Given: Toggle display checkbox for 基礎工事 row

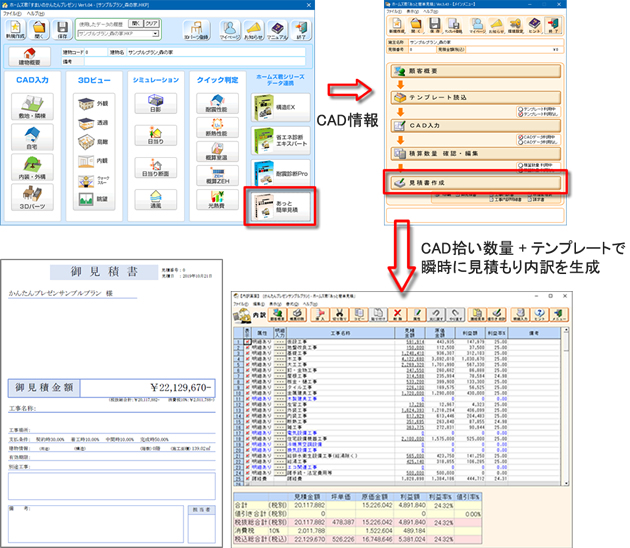Looking at the screenshot, I should (248, 353).
